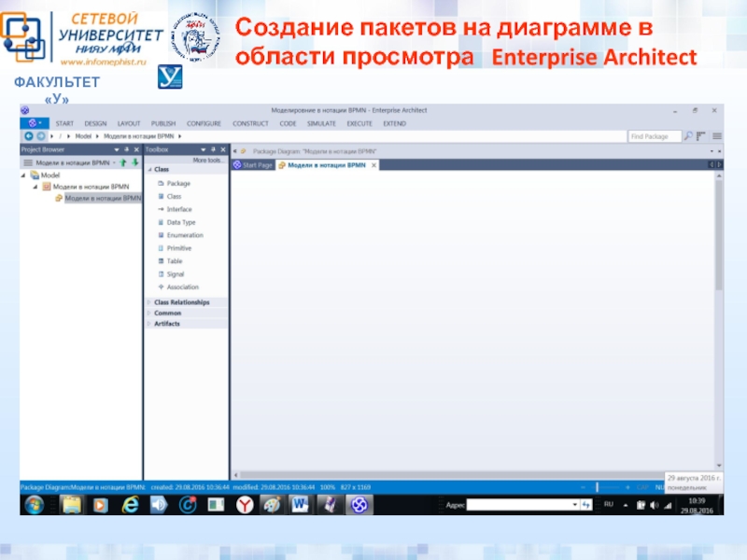The height and width of the screenshot is (560, 747).
Task: Select the Interface tool in Toolbox
Action: (178, 209)
